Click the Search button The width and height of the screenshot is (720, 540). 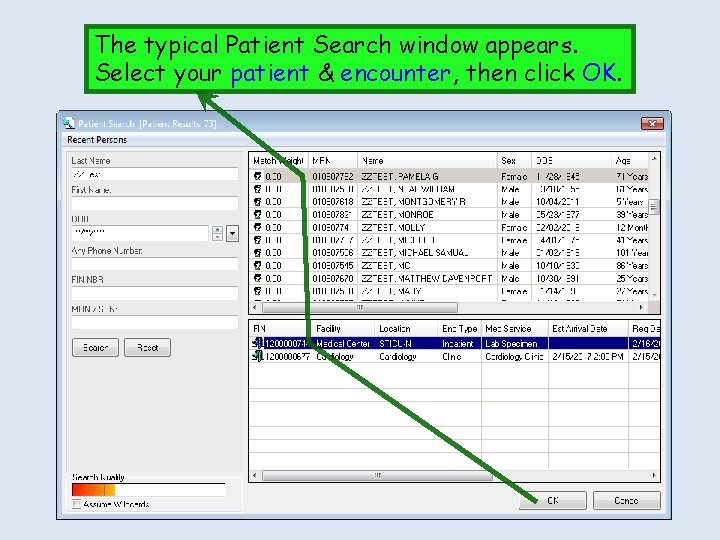click(96, 348)
